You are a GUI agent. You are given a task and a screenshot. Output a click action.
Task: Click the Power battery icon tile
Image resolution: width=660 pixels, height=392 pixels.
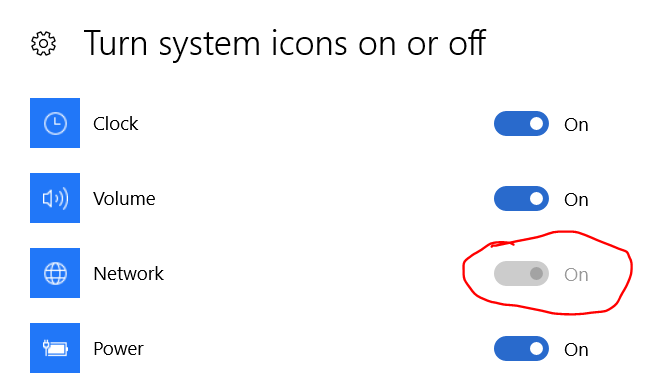[55, 348]
